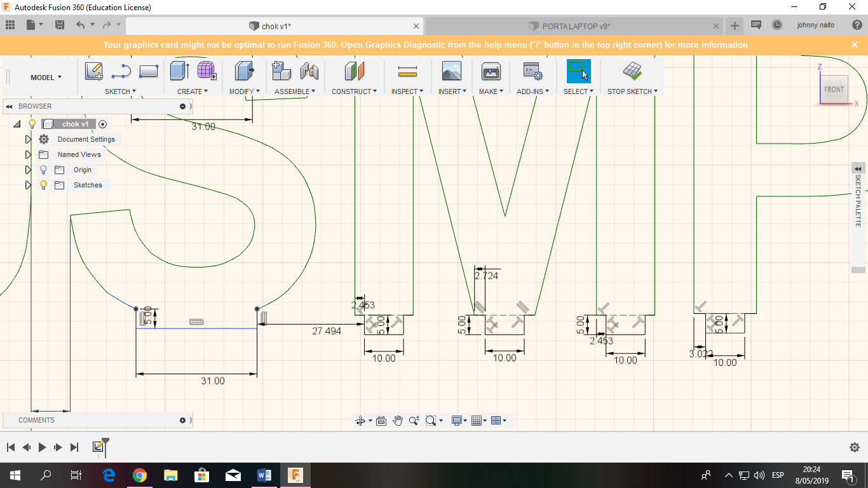
Task: Save the document with the floppy icon
Action: pos(60,25)
